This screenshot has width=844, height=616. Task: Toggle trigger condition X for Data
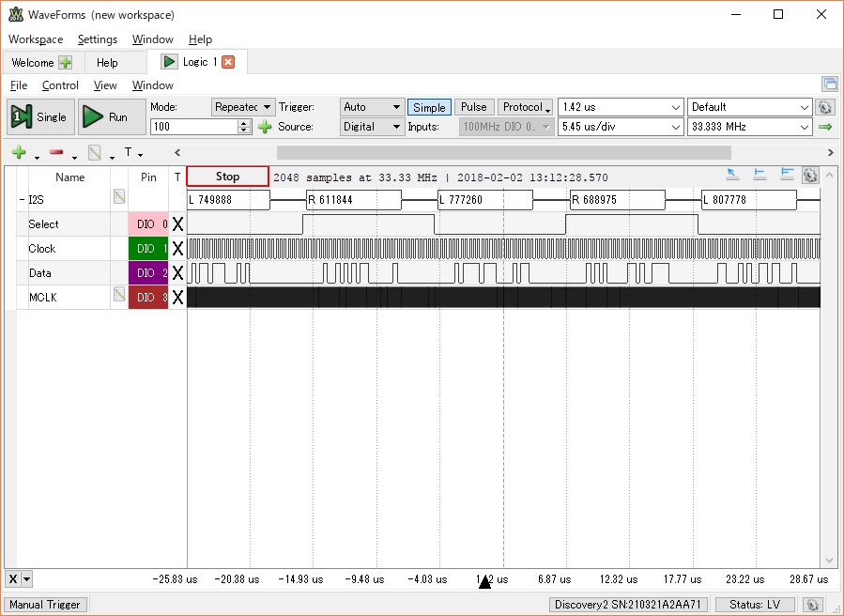coord(177,273)
